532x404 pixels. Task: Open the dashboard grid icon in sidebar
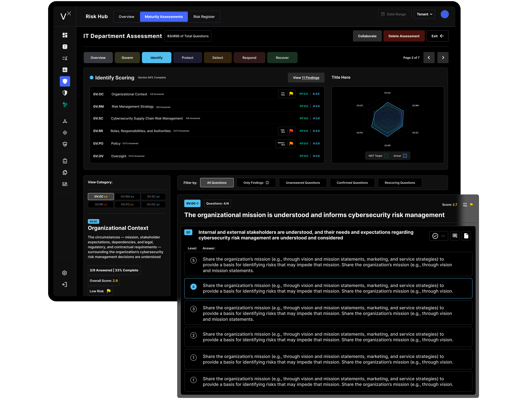(65, 35)
